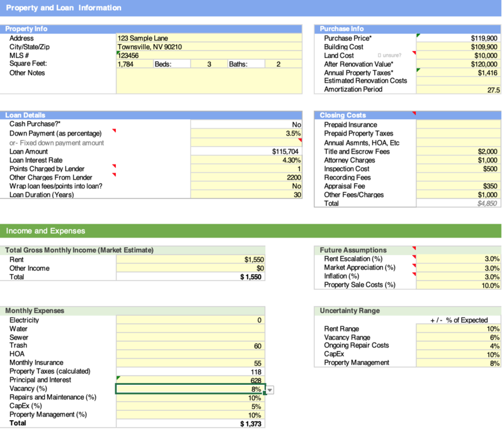
Task: Click the red comment marker in Closing Costs header
Action: point(414,113)
